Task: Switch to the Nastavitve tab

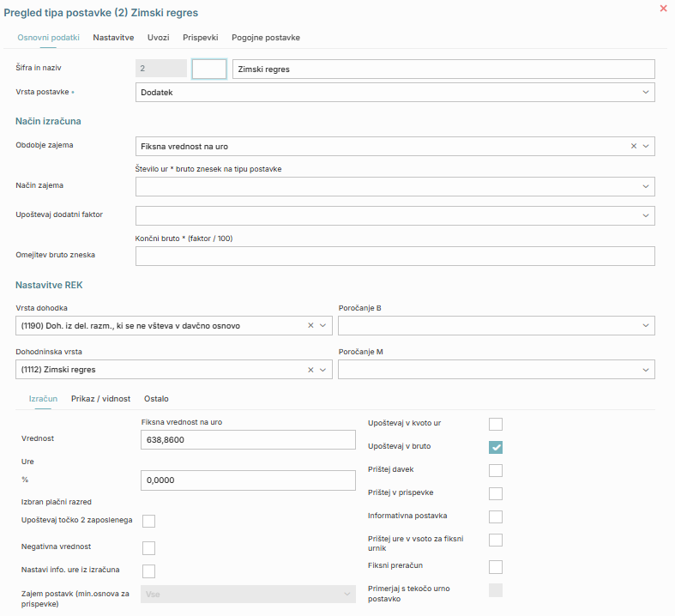Action: (113, 38)
